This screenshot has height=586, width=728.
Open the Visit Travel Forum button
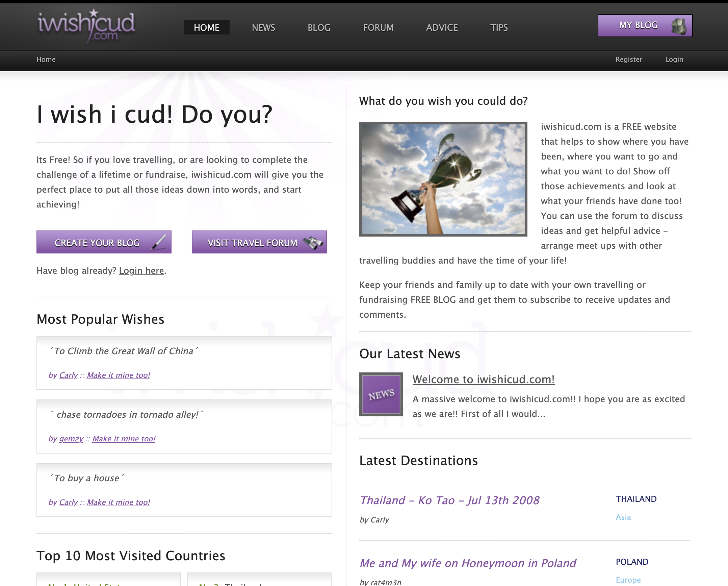259,242
